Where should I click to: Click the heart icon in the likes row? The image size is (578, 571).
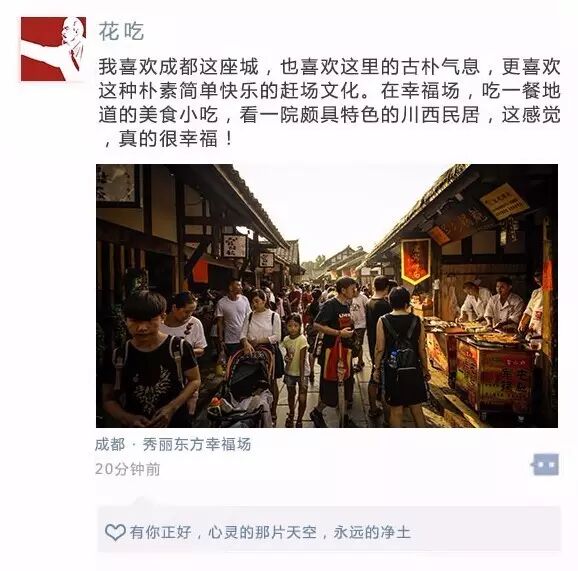(115, 532)
